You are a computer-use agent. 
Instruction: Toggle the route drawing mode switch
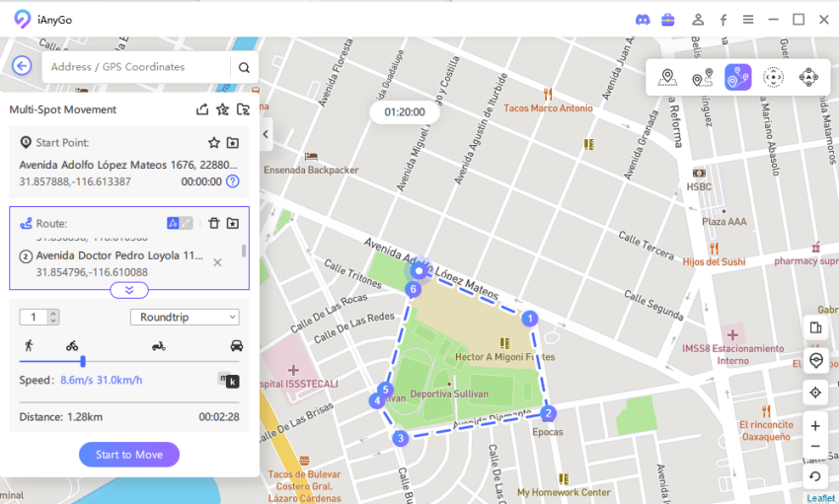[x=179, y=224]
